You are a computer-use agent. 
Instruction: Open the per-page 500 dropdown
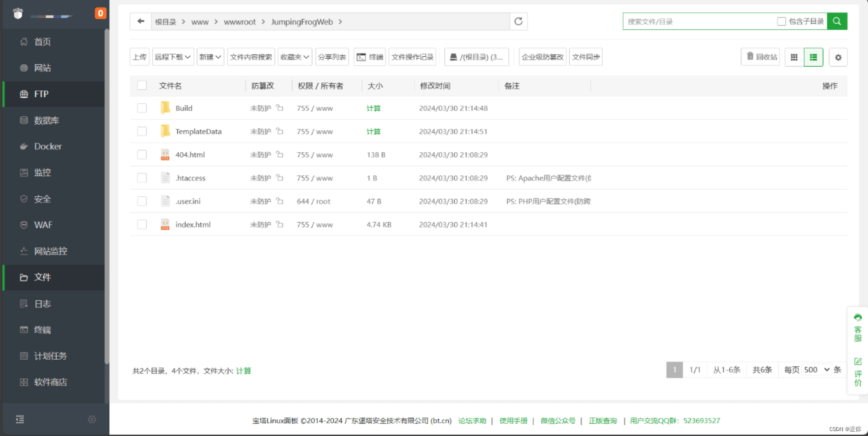pyautogui.click(x=816, y=370)
